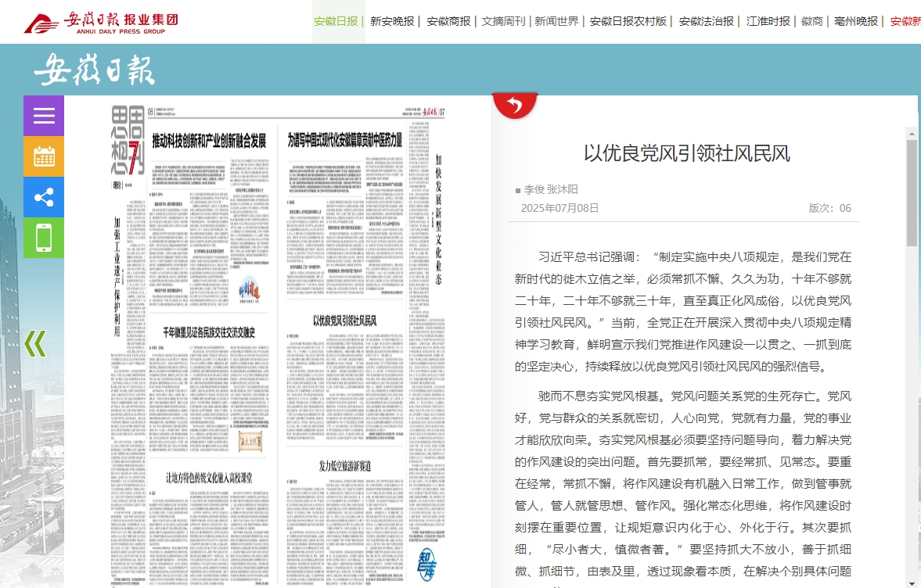Open the 安徽商报 navigation link

pos(448,21)
